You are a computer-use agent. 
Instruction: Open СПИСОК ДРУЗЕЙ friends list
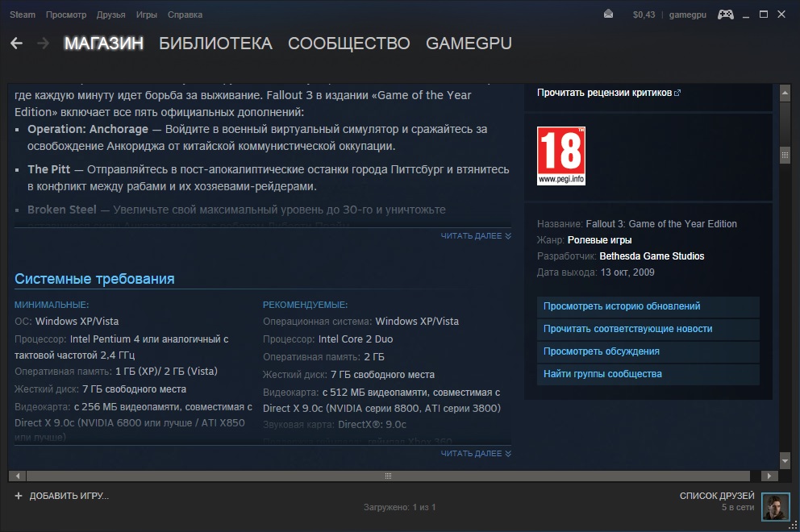pos(716,496)
